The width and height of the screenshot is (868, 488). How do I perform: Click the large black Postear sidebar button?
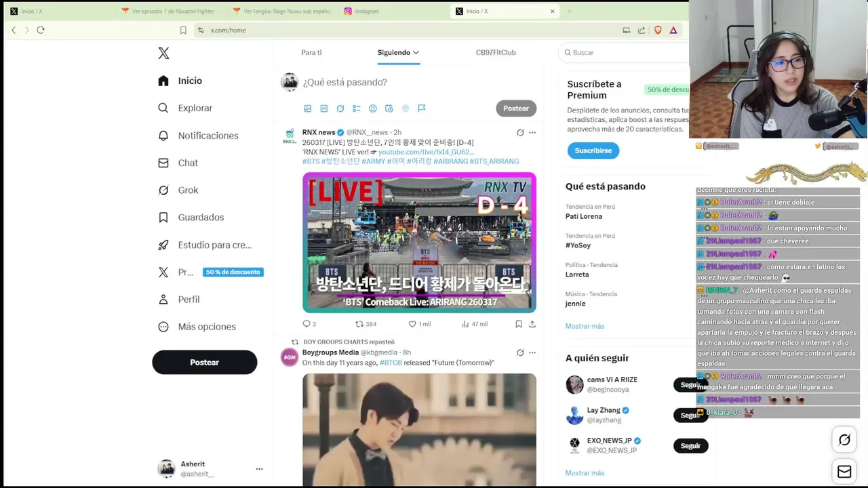point(204,362)
